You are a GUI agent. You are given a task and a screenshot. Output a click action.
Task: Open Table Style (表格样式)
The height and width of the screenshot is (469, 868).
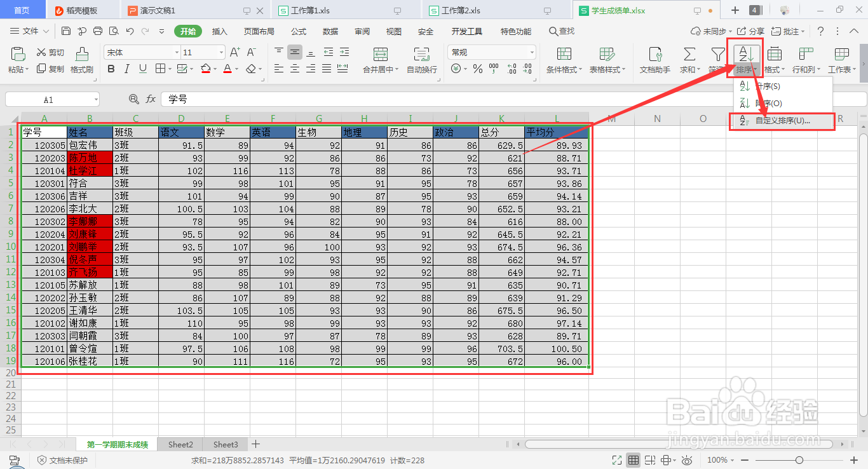[x=607, y=60]
